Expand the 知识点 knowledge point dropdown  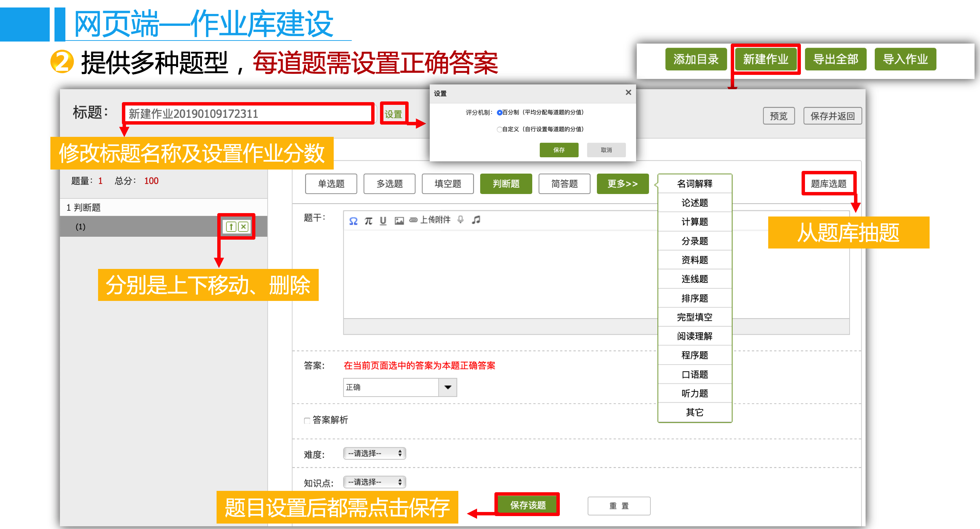374,482
